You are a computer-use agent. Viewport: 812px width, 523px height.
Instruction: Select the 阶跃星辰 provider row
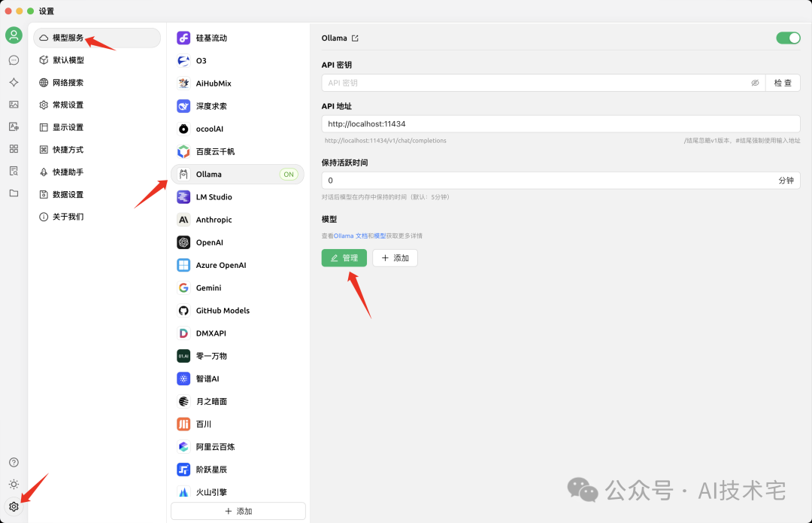(238, 470)
